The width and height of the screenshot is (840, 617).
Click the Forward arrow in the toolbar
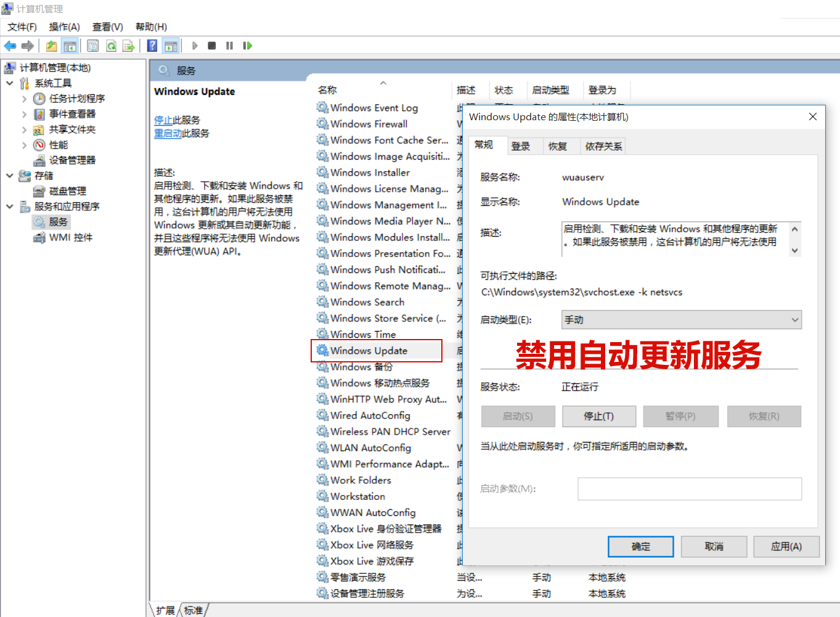point(28,46)
